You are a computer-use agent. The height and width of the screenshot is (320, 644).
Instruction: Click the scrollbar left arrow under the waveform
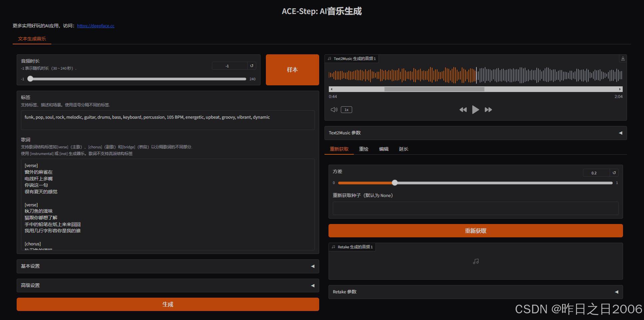click(x=331, y=89)
